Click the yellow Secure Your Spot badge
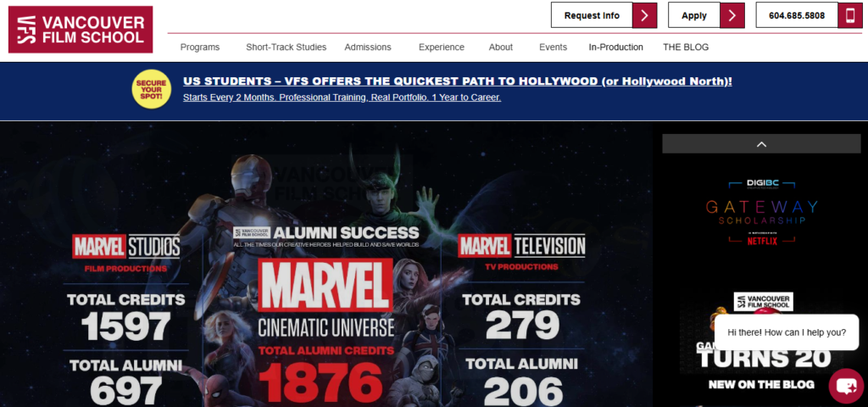This screenshot has height=407, width=868. [x=152, y=88]
